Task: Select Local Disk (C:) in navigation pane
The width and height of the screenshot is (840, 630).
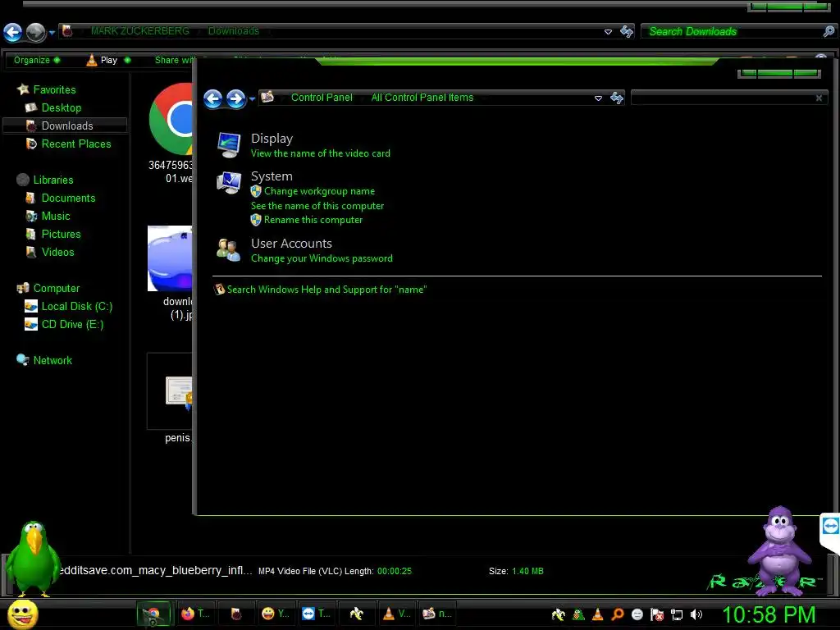Action: 76,307
